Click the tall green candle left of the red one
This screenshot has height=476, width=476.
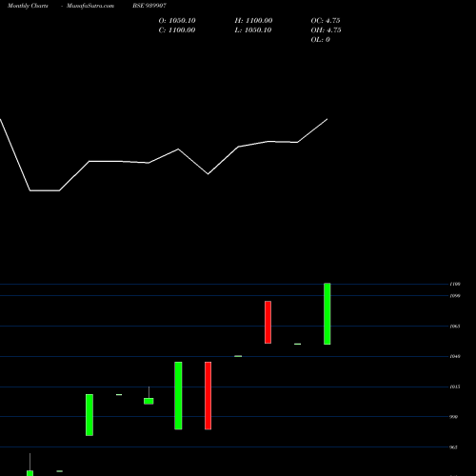click(178, 396)
